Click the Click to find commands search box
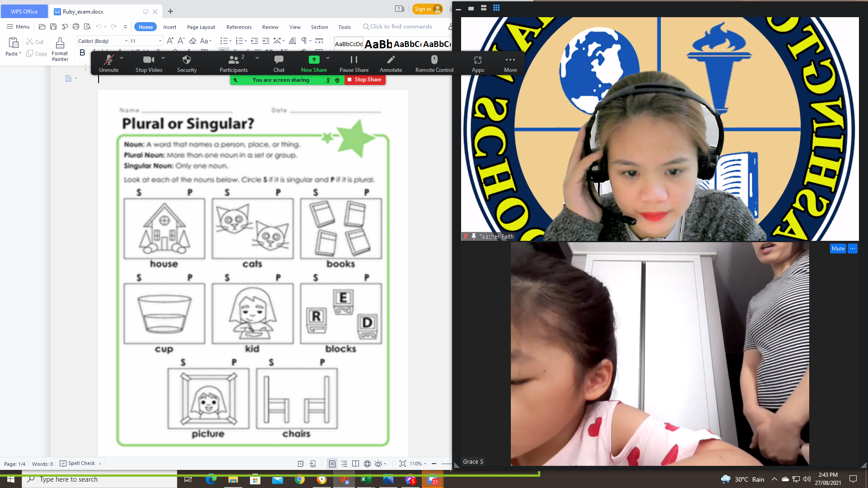868x488 pixels. click(398, 27)
